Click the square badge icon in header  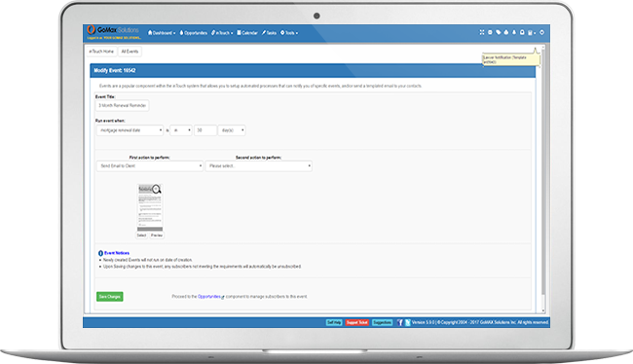click(522, 32)
